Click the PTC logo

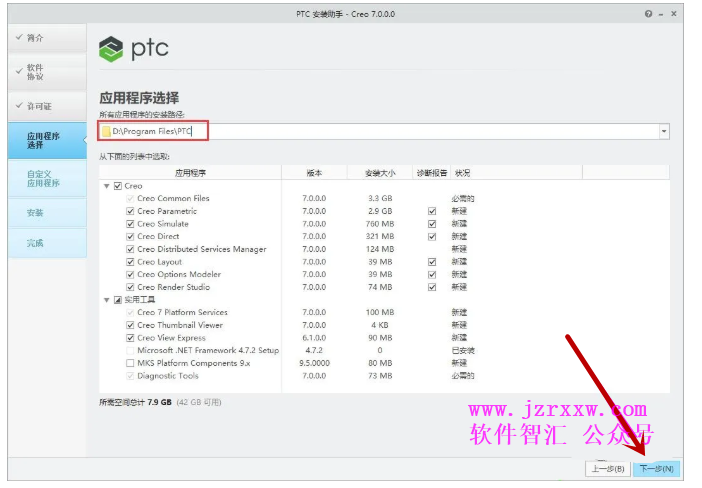pos(133,48)
